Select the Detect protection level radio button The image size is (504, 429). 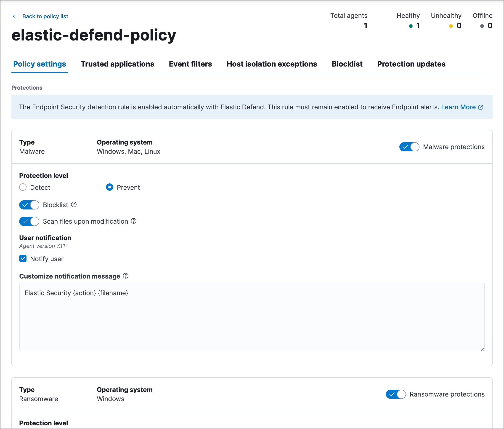pos(23,187)
